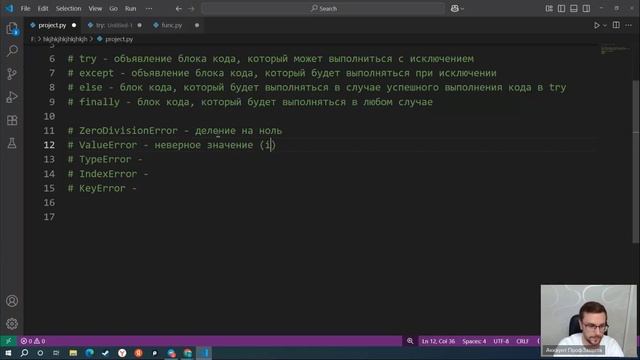
Task: Go back with the left arrow
Action: (179, 9)
